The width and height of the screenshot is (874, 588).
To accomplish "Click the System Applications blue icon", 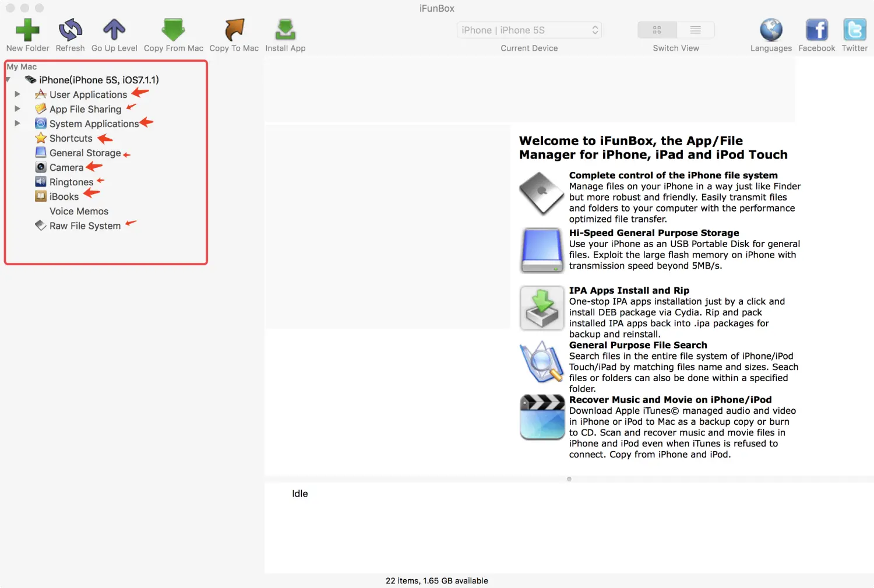I will click(x=40, y=123).
